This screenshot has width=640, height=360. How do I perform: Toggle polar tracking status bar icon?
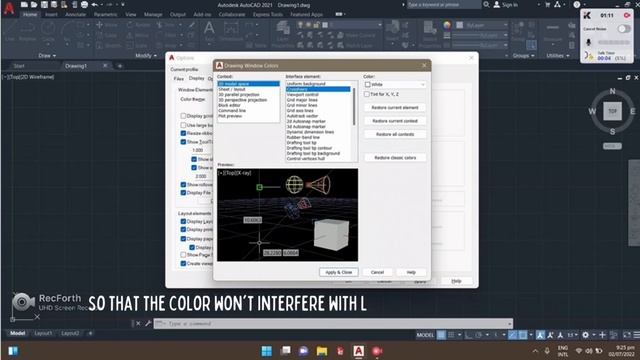click(x=479, y=335)
